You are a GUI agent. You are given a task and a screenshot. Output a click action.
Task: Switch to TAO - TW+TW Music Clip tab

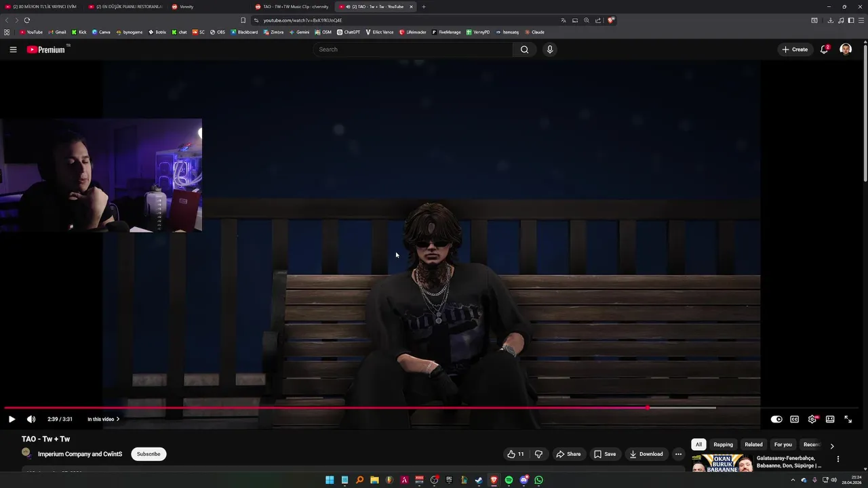pyautogui.click(x=292, y=7)
